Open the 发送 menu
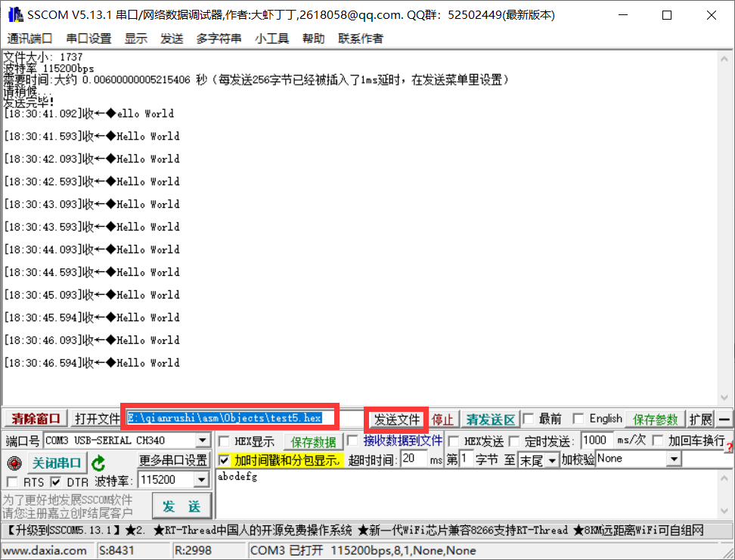This screenshot has height=560, width=735. tap(172, 39)
